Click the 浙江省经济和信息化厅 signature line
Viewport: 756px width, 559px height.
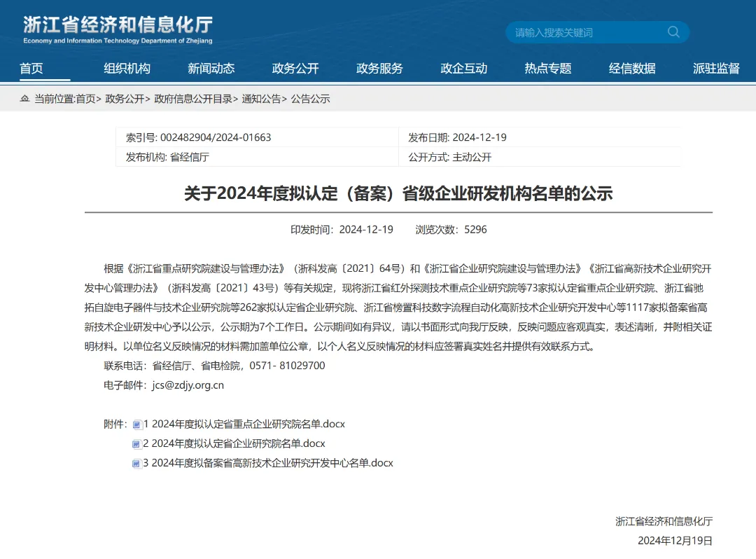point(664,521)
